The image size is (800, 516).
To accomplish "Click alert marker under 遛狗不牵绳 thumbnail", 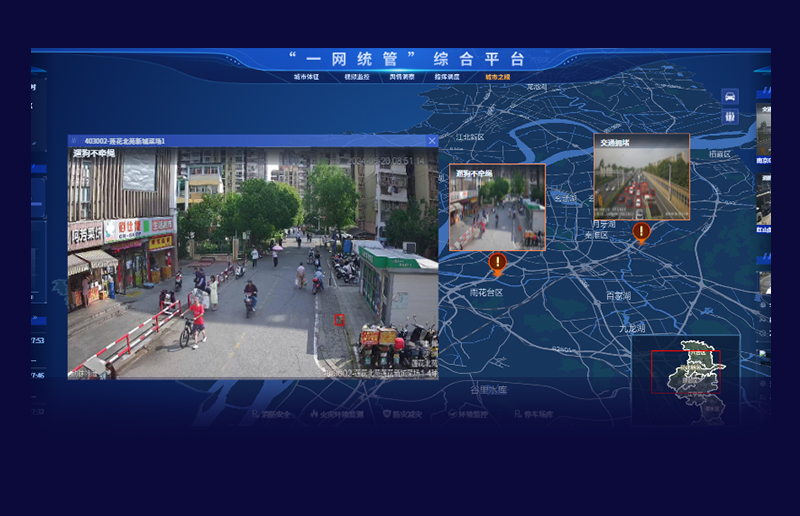I will (x=497, y=263).
